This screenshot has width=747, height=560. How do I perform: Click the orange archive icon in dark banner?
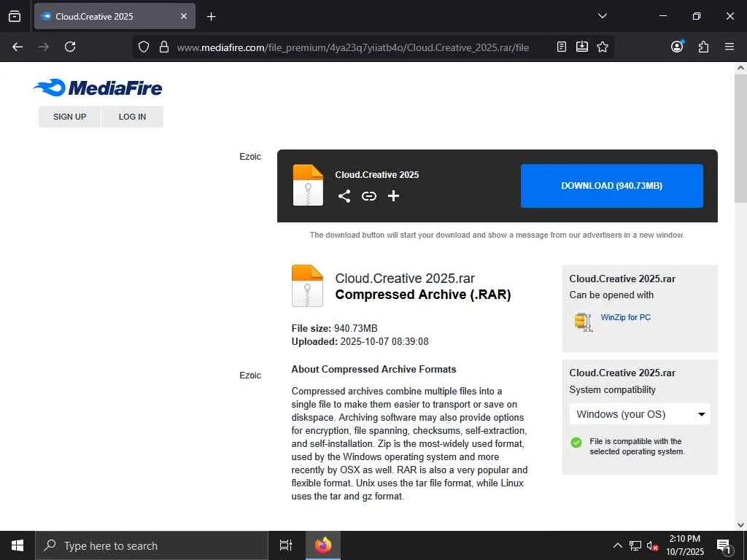coord(308,185)
